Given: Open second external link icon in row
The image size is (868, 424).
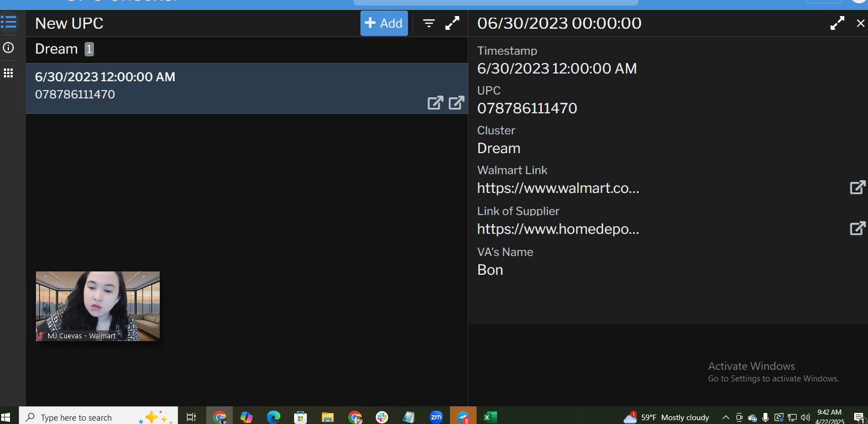Looking at the screenshot, I should tap(456, 103).
